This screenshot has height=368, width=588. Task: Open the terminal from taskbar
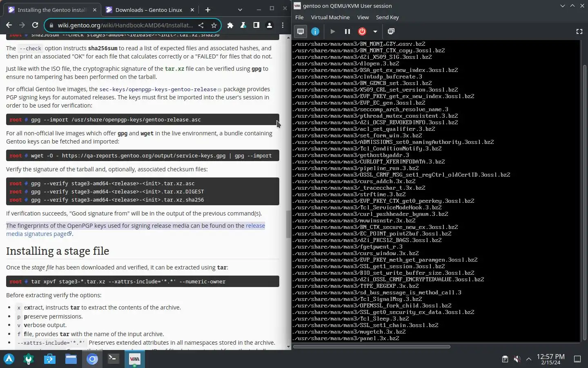(x=113, y=359)
